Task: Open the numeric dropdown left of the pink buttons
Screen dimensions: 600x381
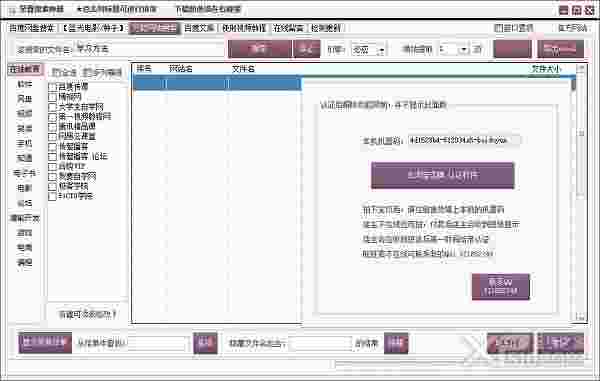Action: 454,49
